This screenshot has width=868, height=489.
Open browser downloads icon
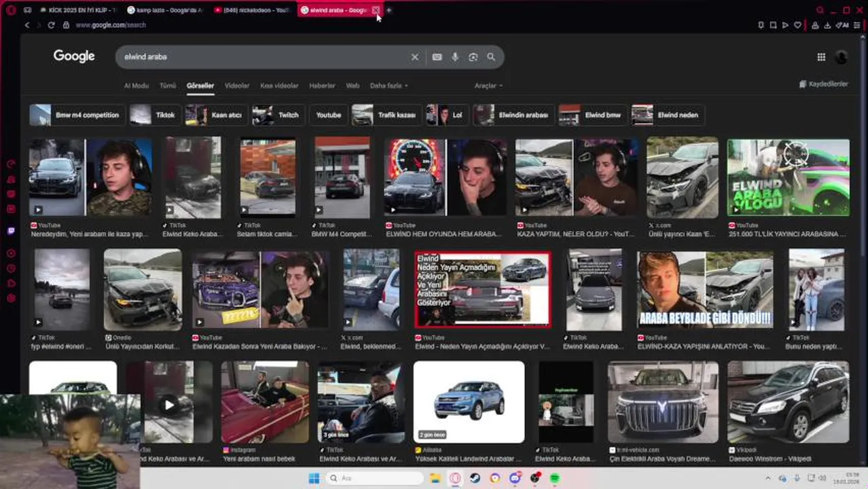click(828, 25)
